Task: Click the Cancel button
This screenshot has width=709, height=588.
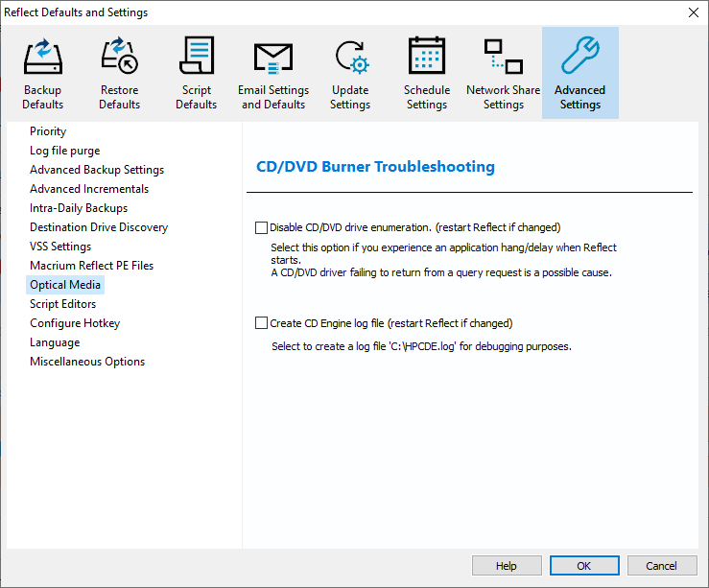Action: point(661,566)
